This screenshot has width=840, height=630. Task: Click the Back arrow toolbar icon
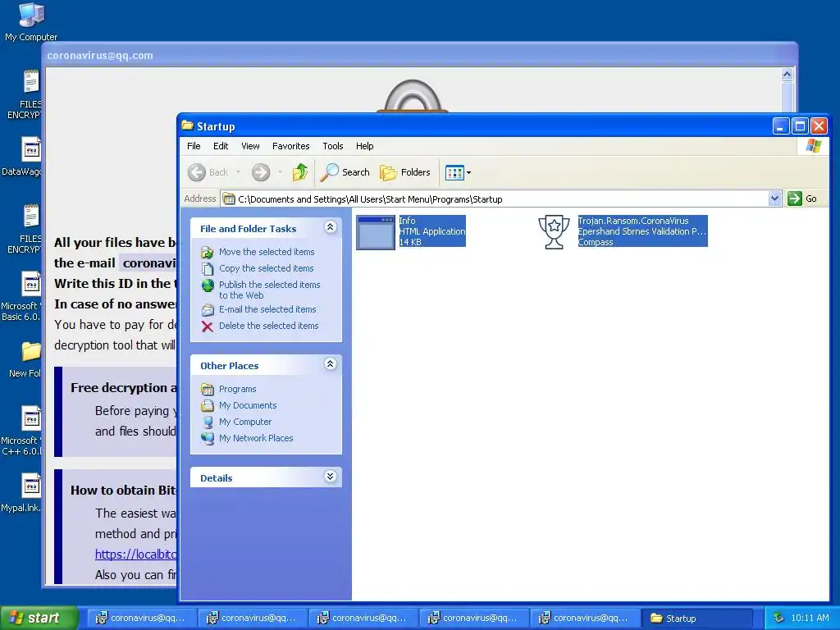click(x=197, y=172)
